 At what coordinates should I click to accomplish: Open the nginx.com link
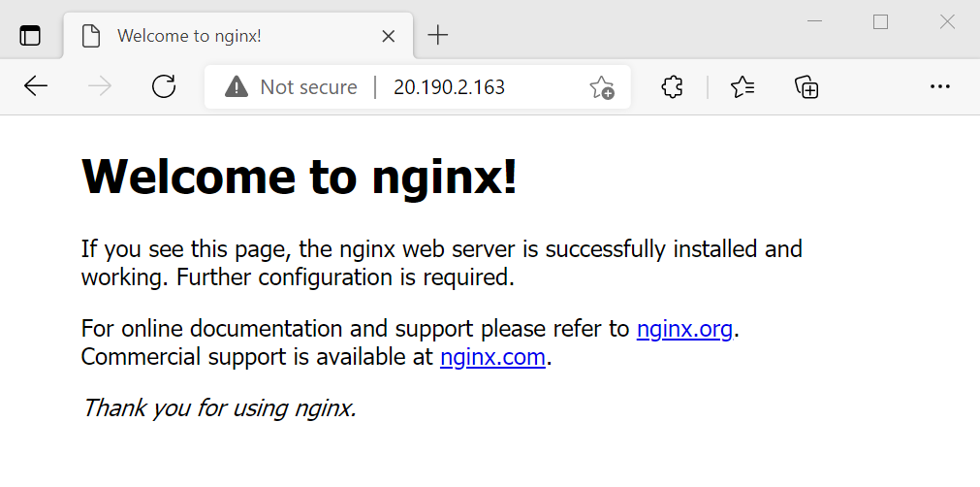(492, 357)
